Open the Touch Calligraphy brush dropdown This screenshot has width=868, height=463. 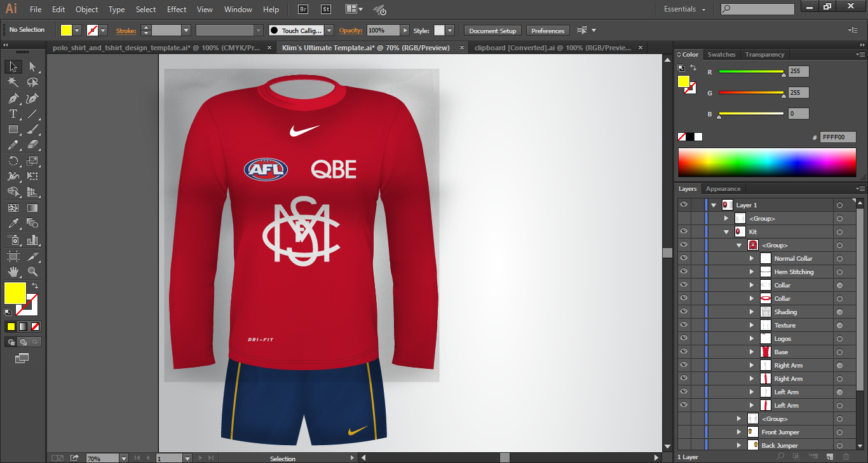[329, 30]
